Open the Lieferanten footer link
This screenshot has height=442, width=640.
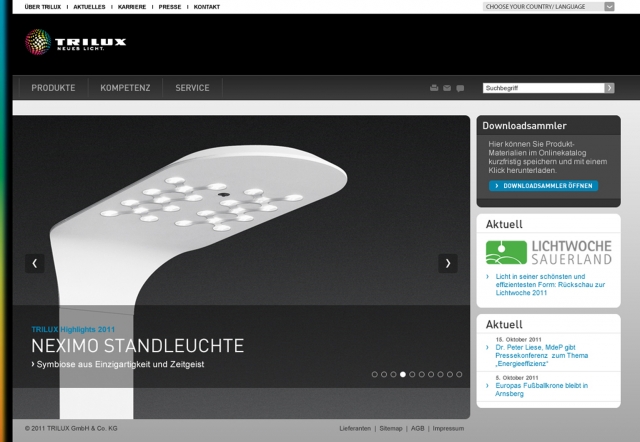pos(355,428)
